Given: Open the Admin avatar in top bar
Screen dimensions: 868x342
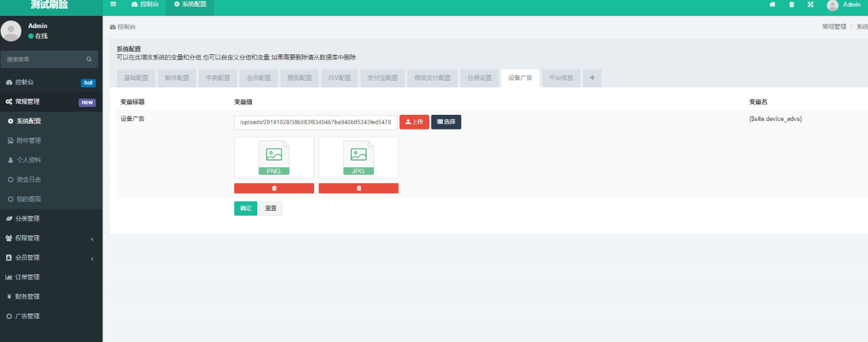Looking at the screenshot, I should click(x=833, y=5).
